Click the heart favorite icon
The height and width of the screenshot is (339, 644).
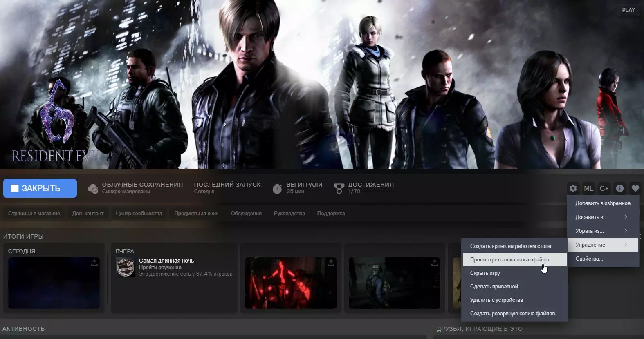[x=635, y=188]
